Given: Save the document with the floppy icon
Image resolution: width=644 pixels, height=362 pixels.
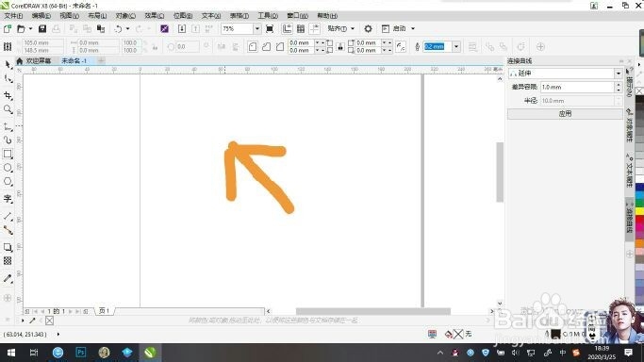Looking at the screenshot, I should click(42, 28).
